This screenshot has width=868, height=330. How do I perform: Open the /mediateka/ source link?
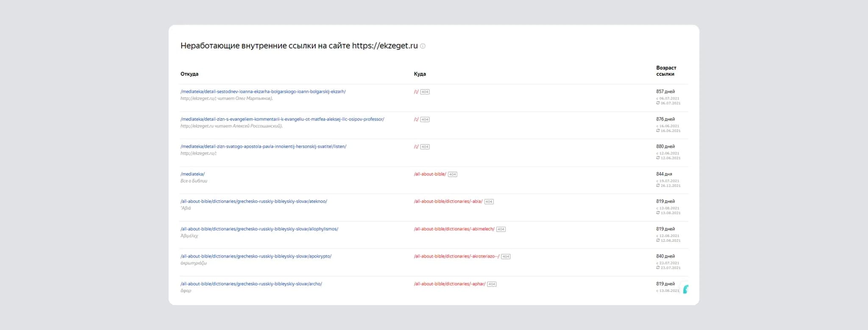[192, 174]
